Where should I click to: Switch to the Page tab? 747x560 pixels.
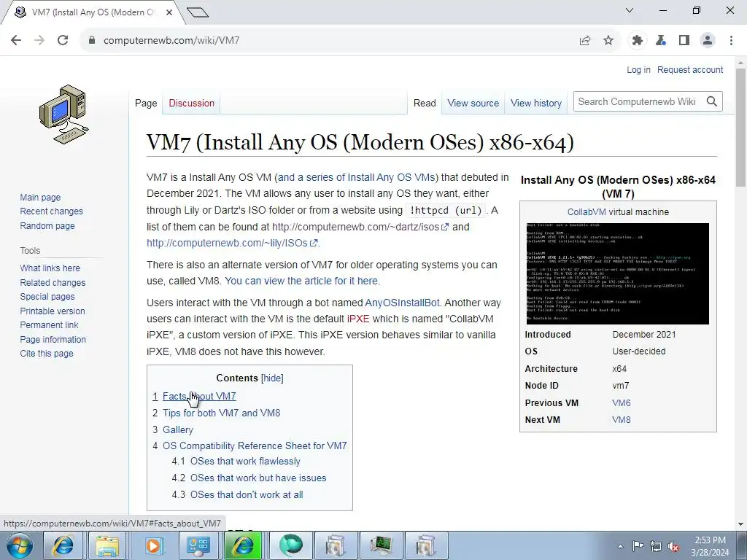pyautogui.click(x=146, y=103)
